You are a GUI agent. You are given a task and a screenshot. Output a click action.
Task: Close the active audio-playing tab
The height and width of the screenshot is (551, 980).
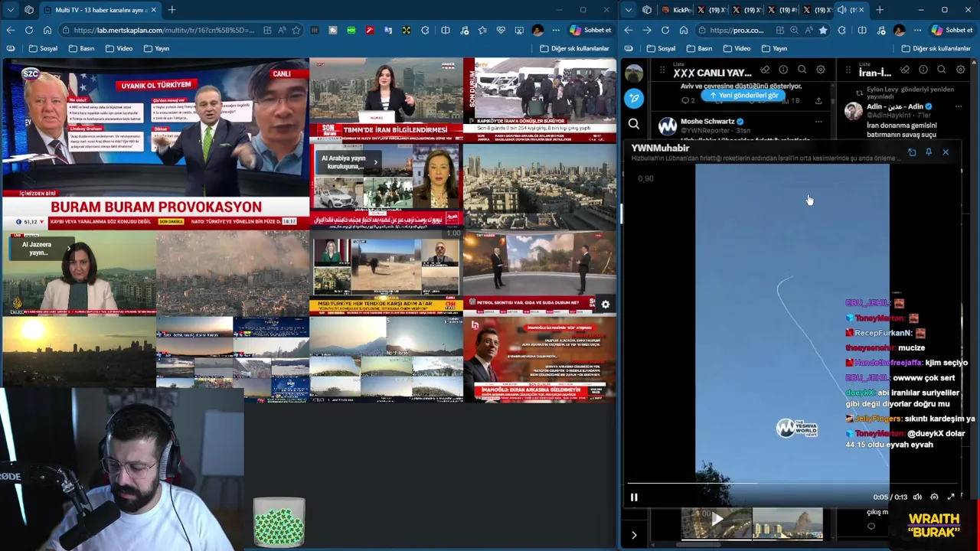pyautogui.click(x=861, y=10)
